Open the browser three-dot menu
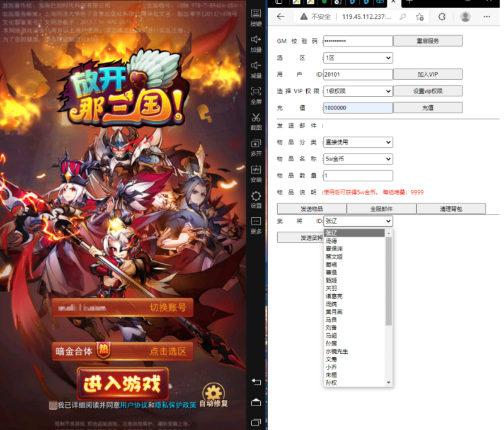This screenshot has height=430, width=504. click(486, 17)
